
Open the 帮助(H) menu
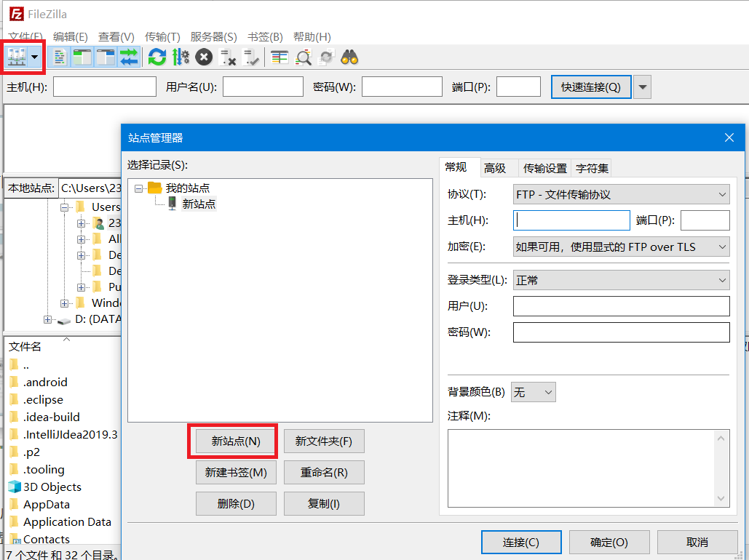(x=312, y=37)
